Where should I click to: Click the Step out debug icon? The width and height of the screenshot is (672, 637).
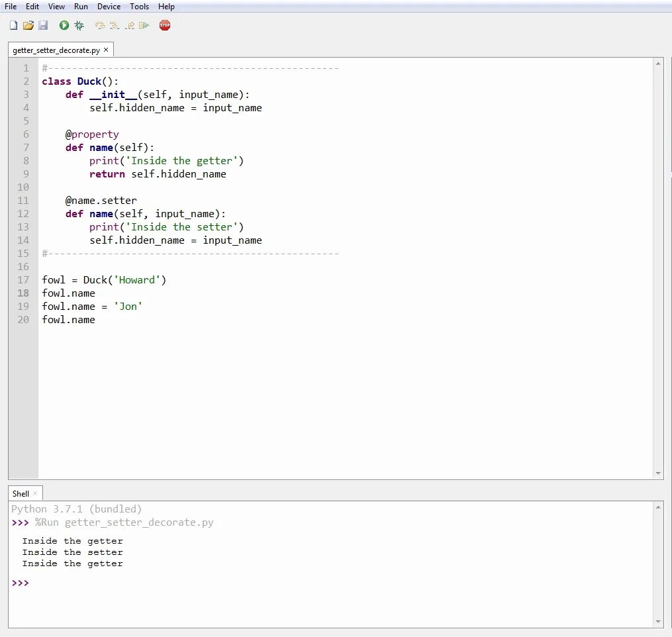click(129, 25)
